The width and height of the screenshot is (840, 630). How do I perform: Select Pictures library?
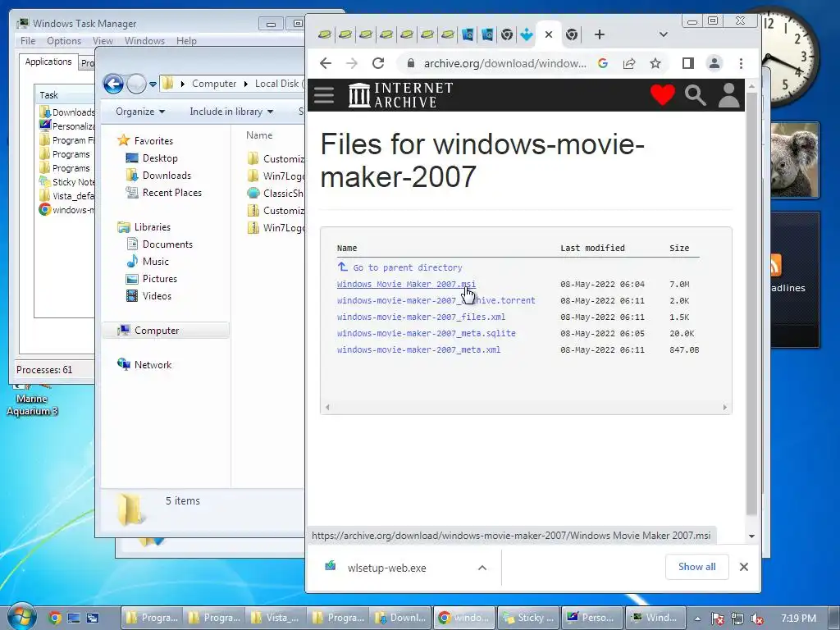(x=159, y=279)
